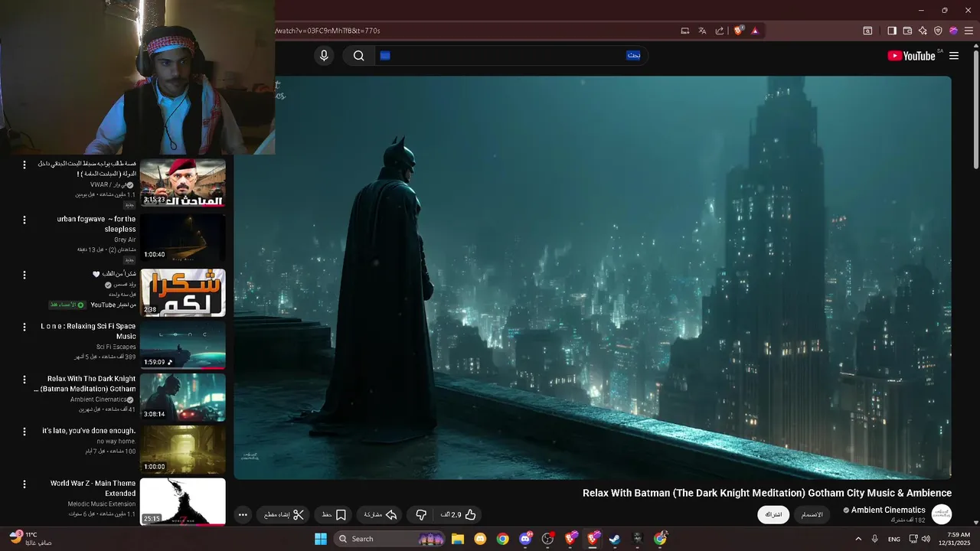Image resolution: width=980 pixels, height=551 pixels.
Task: Open the browser profile avatar
Action: tap(953, 31)
